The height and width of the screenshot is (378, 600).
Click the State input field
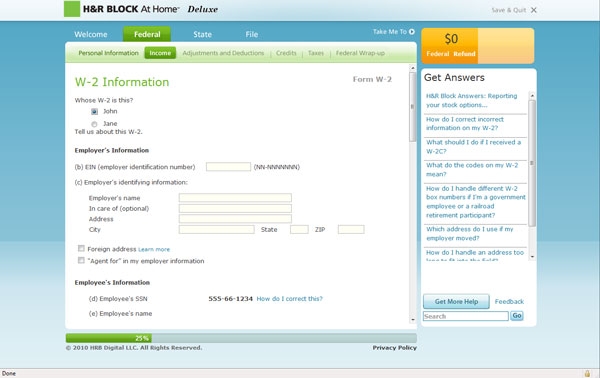click(x=299, y=230)
